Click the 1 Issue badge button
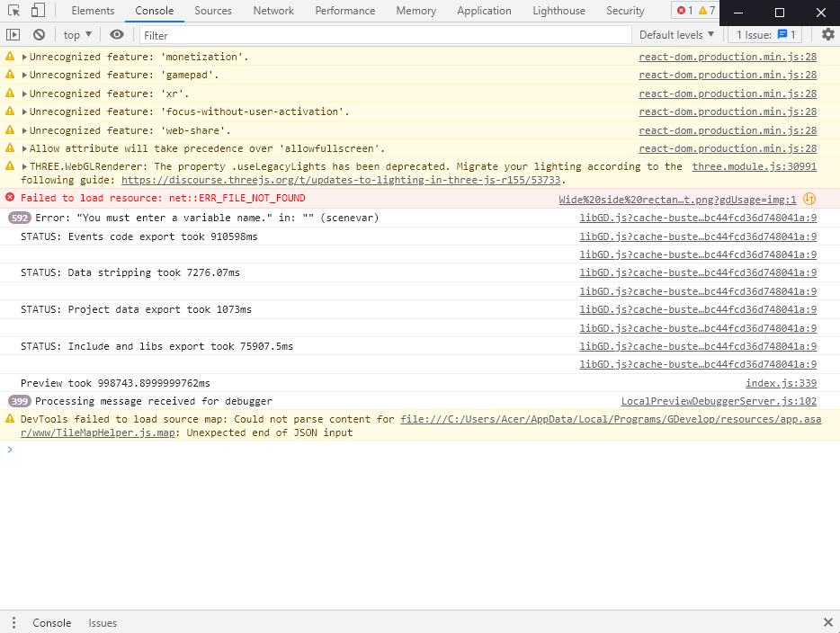 coord(764,35)
